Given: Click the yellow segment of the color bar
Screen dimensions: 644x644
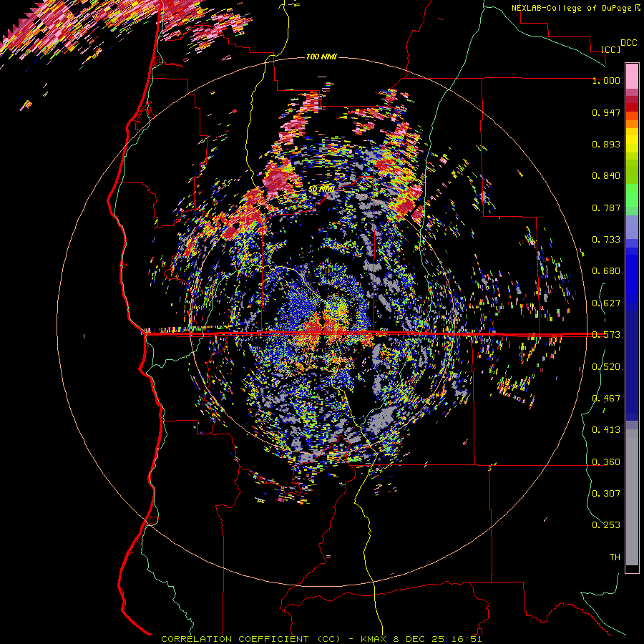Looking at the screenshot, I should (x=632, y=140).
